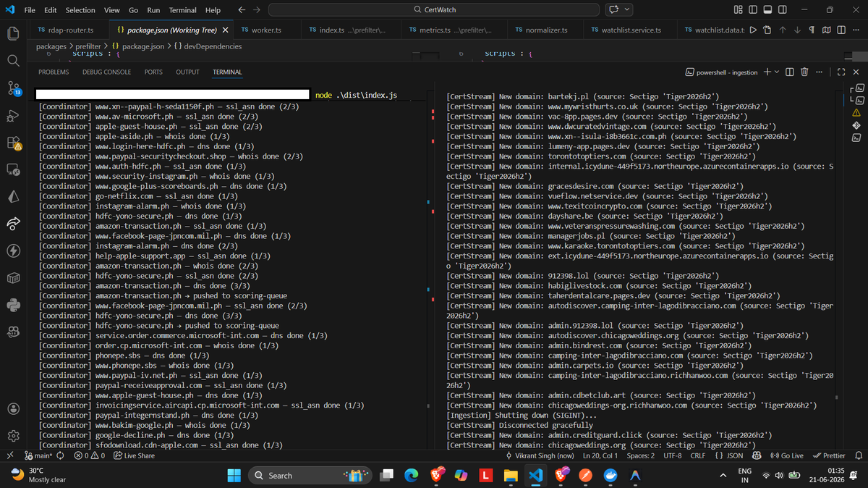Open the OUTPUT panel tab
The width and height of the screenshot is (868, 488).
point(187,72)
